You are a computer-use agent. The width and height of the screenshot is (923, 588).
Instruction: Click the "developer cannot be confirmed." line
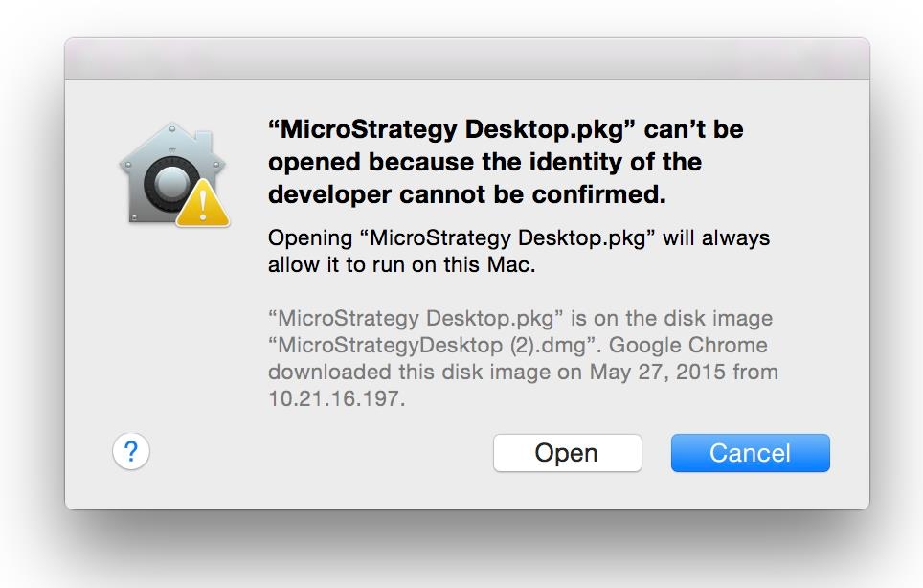tap(467, 194)
